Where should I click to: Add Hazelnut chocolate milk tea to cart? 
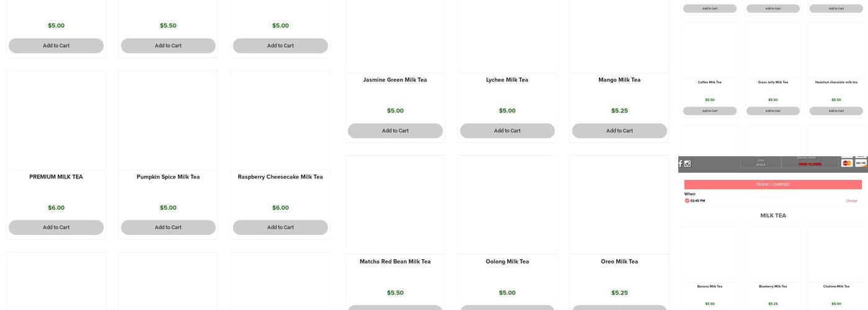(x=836, y=111)
